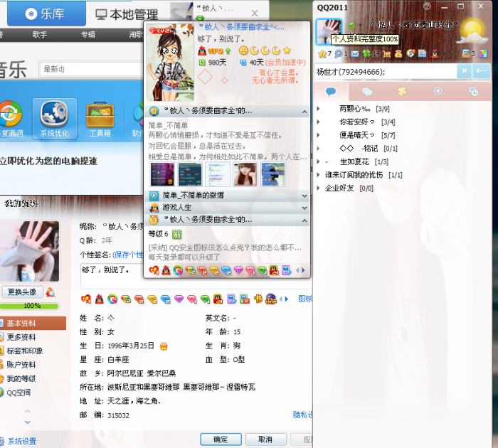498x448 pixels.
Task: Expand the 铭记 [0/1] contact group
Action: pyautogui.click(x=318, y=149)
